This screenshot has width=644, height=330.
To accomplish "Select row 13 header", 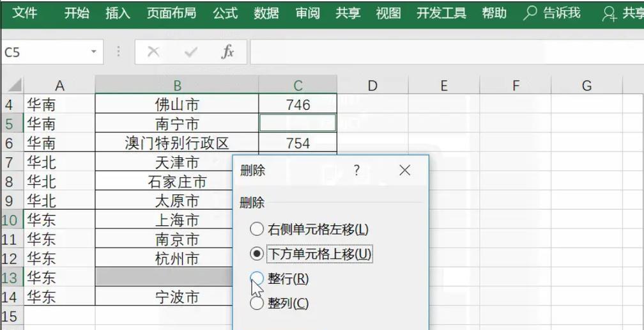I will click(x=12, y=278).
